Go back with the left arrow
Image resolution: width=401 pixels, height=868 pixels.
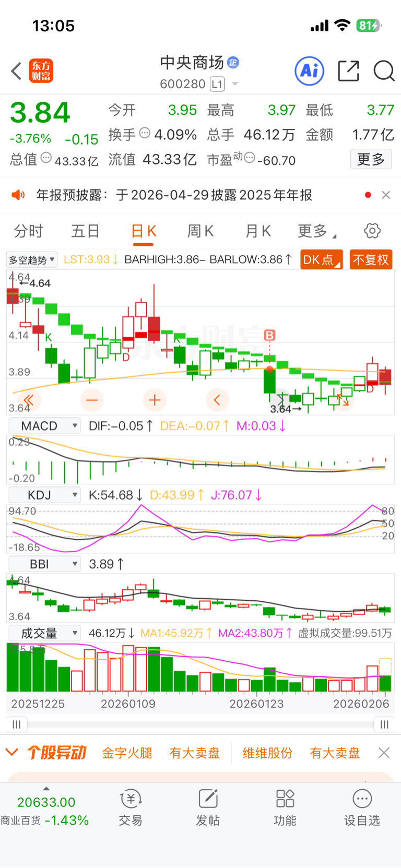click(x=16, y=71)
